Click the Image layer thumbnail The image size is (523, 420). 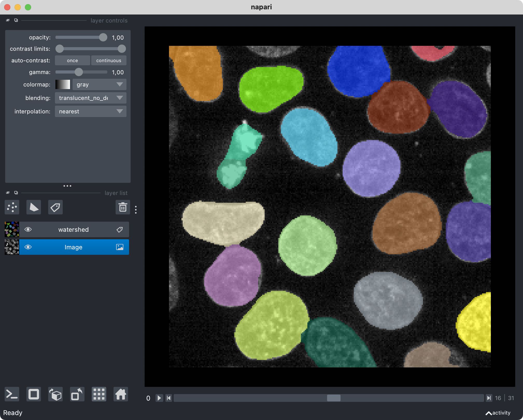[12, 247]
